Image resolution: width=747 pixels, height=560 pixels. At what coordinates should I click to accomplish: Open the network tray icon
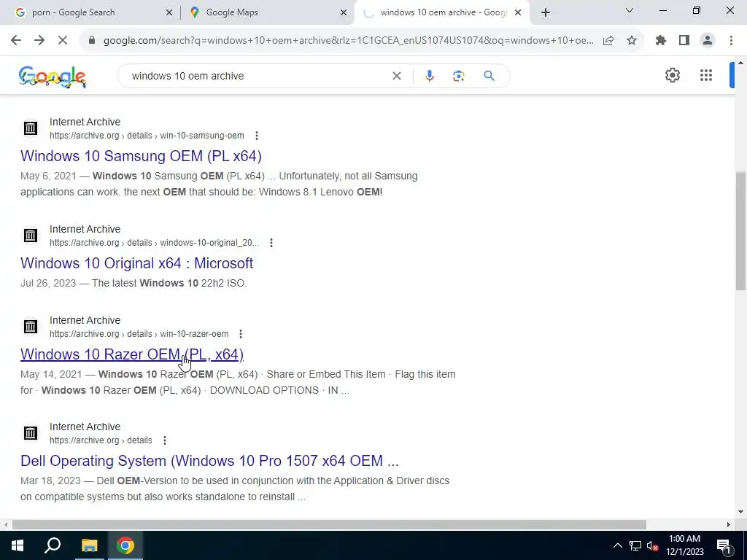635,545
